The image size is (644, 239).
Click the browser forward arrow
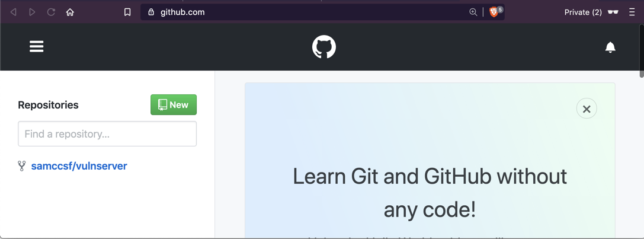(x=32, y=12)
